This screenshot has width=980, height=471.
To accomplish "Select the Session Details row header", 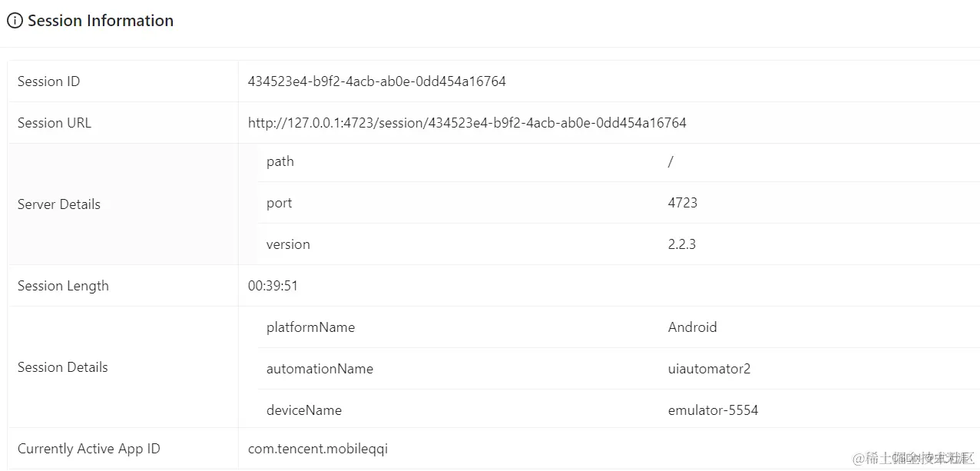I will [x=123, y=367].
